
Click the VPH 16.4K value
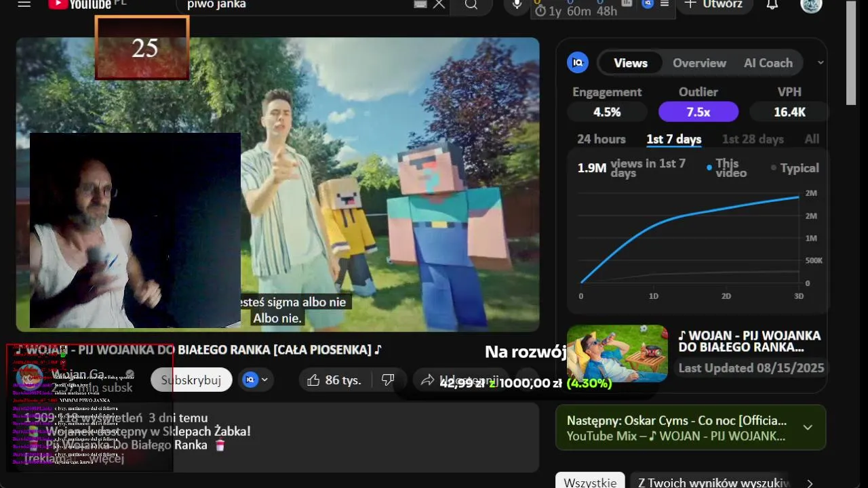pos(789,112)
